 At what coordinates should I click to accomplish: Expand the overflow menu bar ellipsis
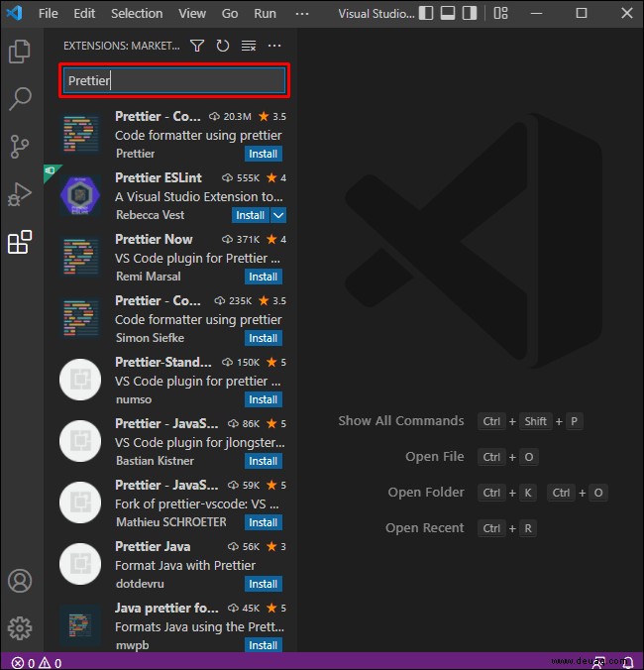click(x=302, y=14)
